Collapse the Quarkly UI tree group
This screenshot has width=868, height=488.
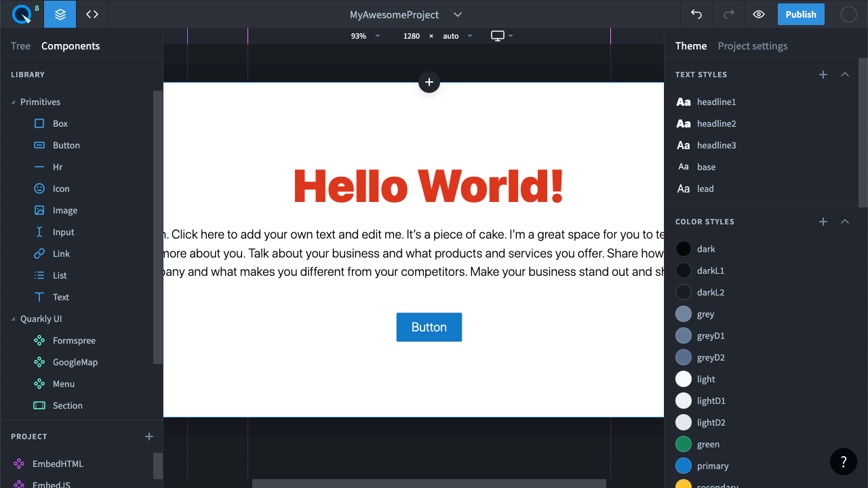tap(14, 319)
